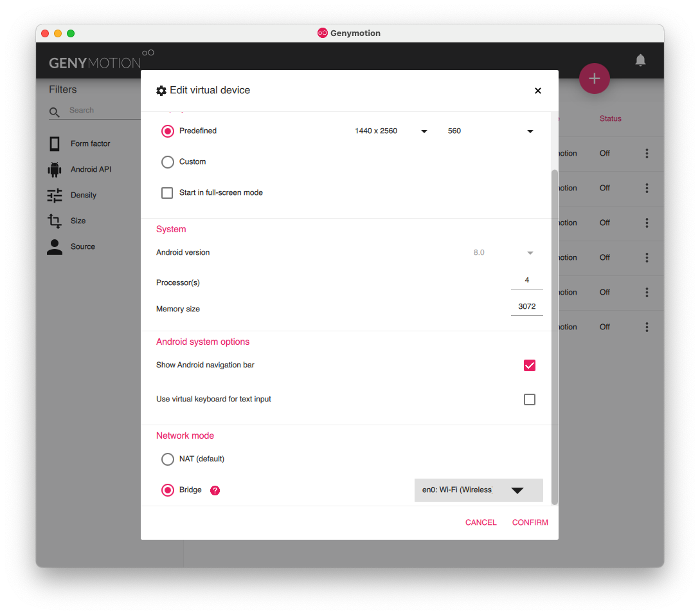Click the dialog vertical scrollbar thumb
700x615 pixels.
(x=555, y=337)
